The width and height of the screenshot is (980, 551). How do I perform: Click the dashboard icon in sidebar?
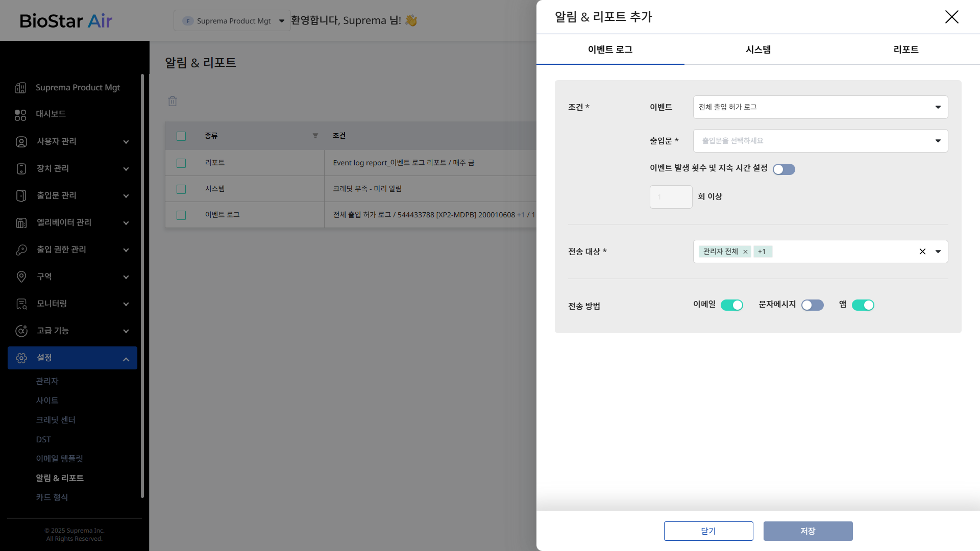click(20, 115)
